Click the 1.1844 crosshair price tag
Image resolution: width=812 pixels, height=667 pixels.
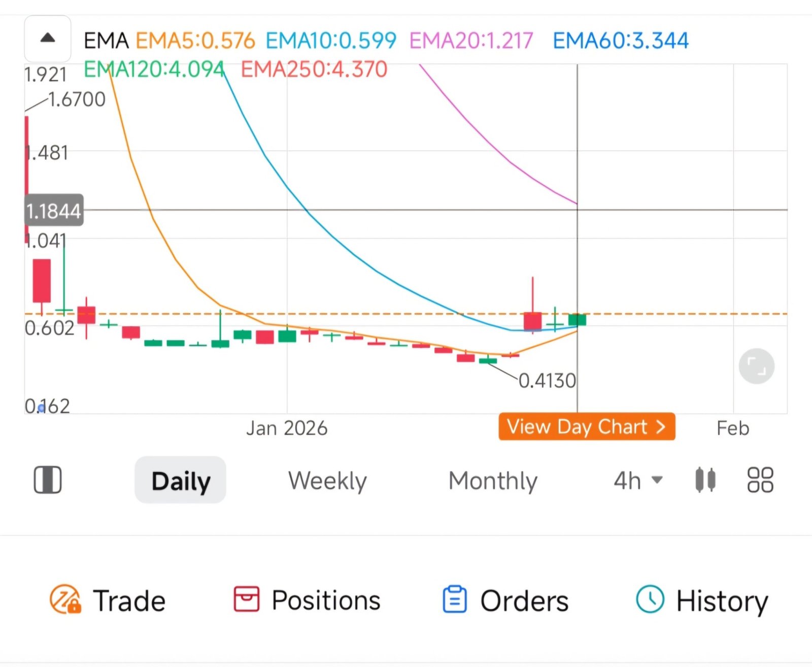pos(53,210)
